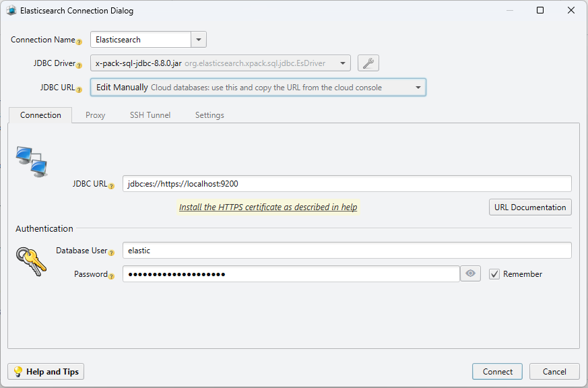Click the yellow keys authentication icon
Image resolution: width=588 pixels, height=388 pixels.
point(30,262)
